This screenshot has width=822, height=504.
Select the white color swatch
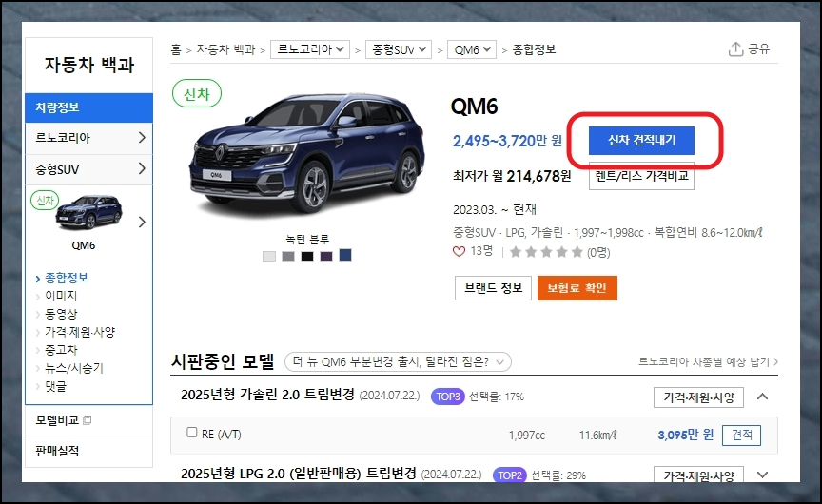pyautogui.click(x=269, y=256)
